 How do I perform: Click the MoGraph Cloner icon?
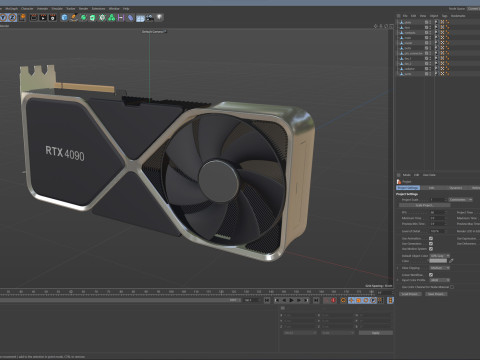pos(102,17)
